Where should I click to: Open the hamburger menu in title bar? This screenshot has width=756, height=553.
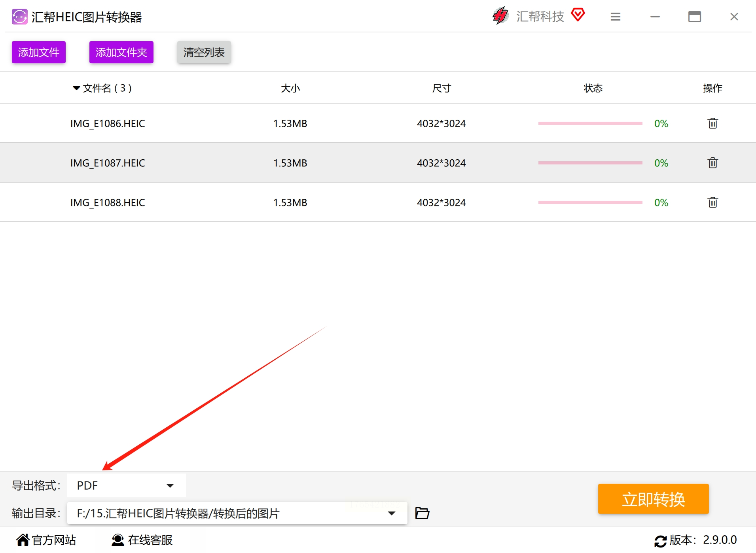coord(615,17)
